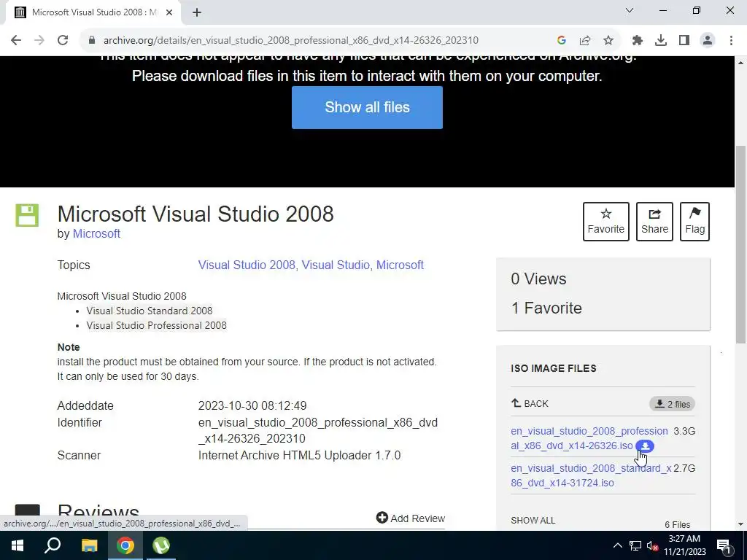The image size is (747, 560).
Task: Open the Visual Studio topic link
Action: (336, 265)
